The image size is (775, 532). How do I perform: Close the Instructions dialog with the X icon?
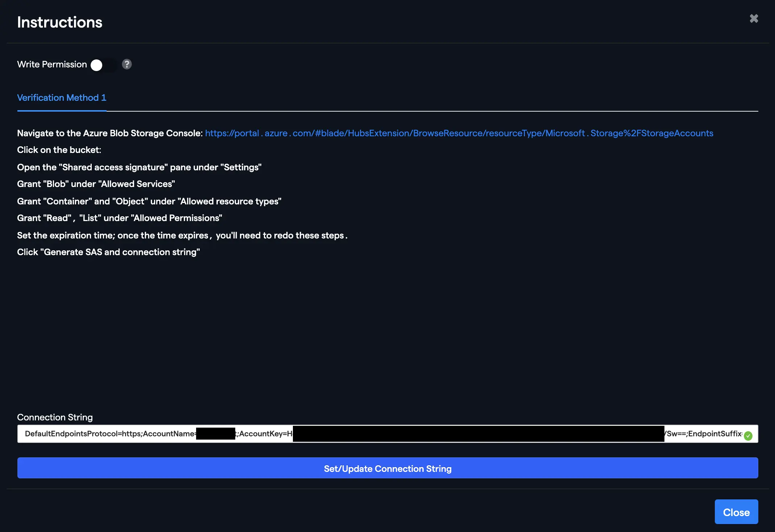[754, 18]
